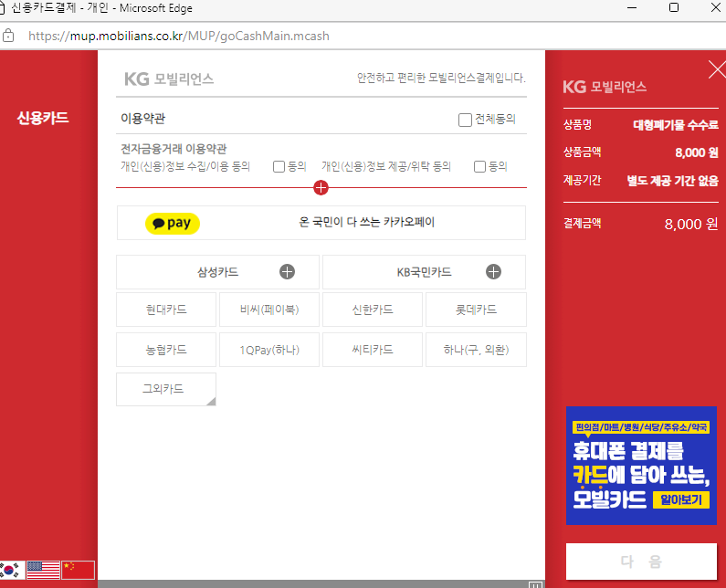Screen dimensions: 726x588
Task: Select 농협카드
Action: coord(166,350)
